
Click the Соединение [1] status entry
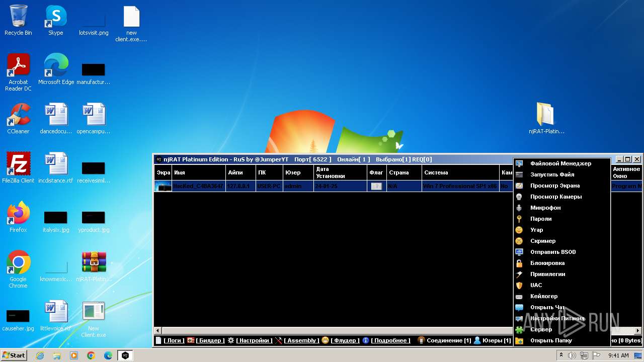click(444, 340)
